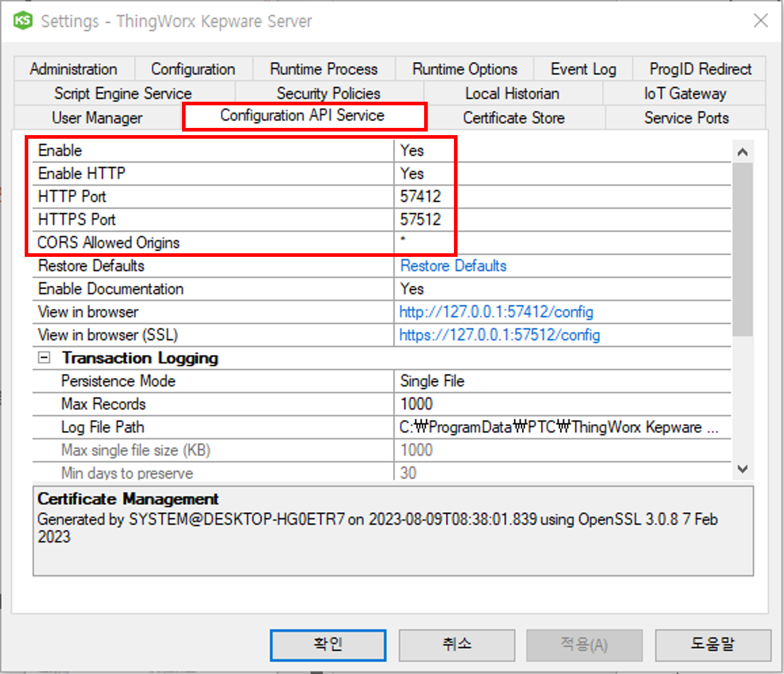Change Persistence Mode from Single File
784x674 pixels.
tap(562, 381)
